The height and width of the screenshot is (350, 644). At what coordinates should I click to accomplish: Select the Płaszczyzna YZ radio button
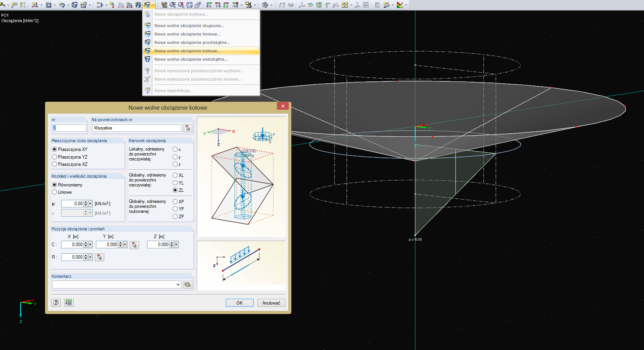tap(55, 157)
